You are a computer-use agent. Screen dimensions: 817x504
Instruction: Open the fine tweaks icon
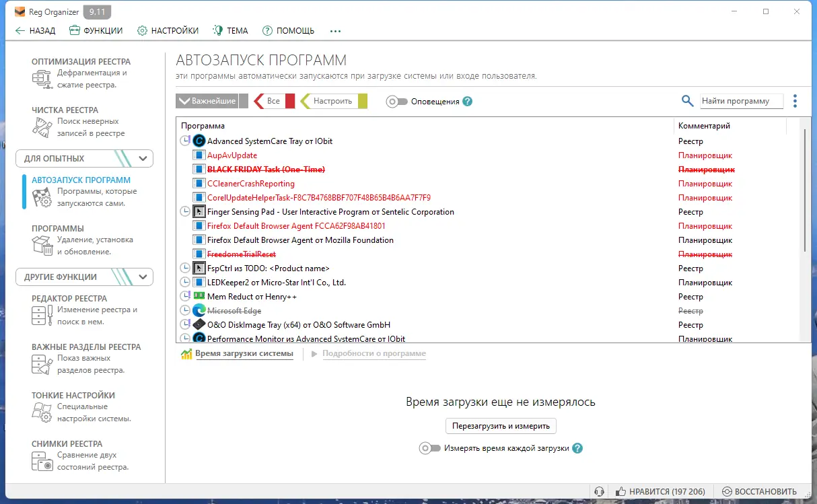pos(42,413)
